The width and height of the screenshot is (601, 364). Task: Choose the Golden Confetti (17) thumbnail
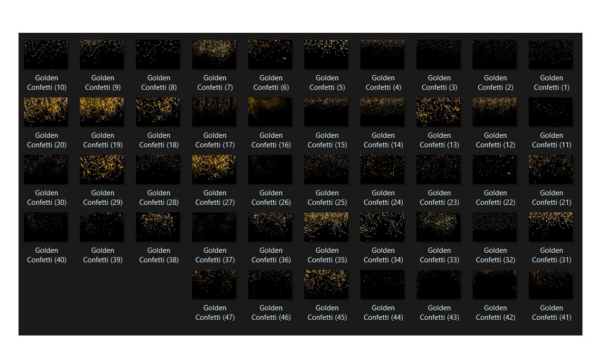[x=214, y=112]
